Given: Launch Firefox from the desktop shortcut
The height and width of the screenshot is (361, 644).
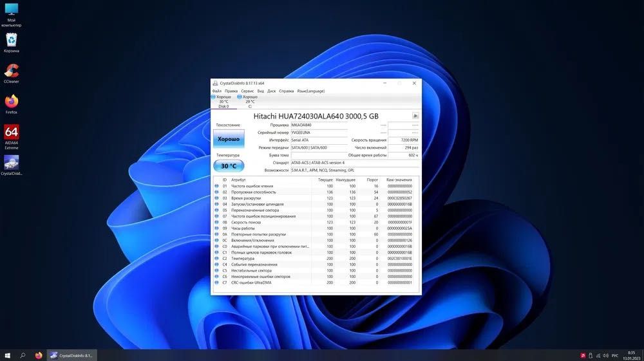Looking at the screenshot, I should tap(12, 104).
